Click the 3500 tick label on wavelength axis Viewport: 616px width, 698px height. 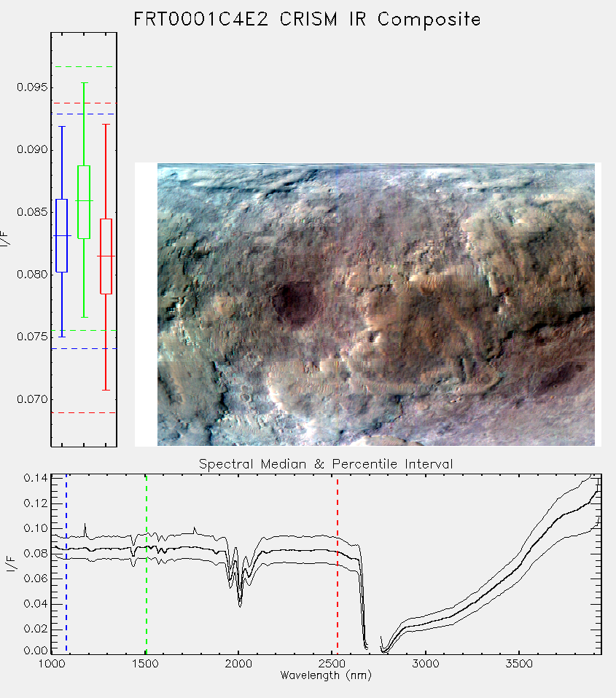519,664
